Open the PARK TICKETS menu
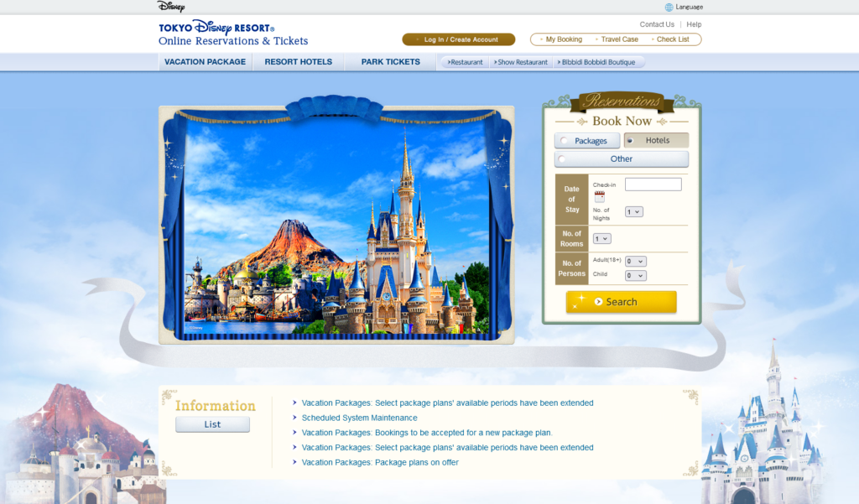 391,62
